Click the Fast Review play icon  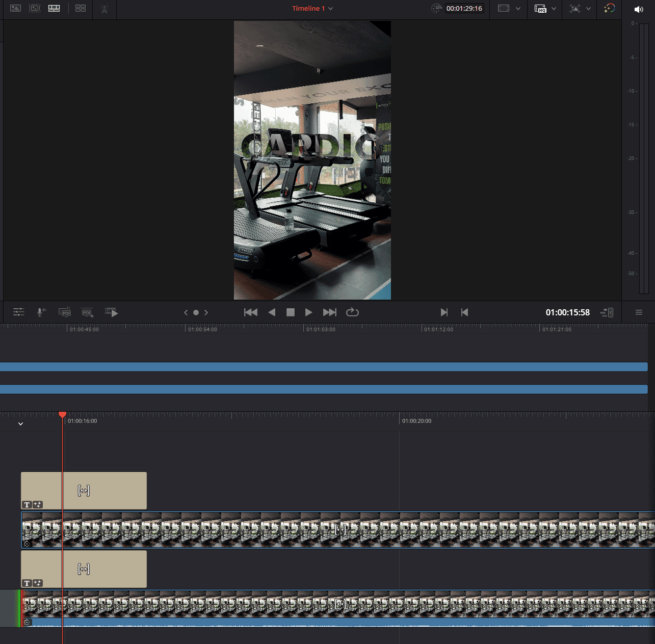click(x=111, y=312)
